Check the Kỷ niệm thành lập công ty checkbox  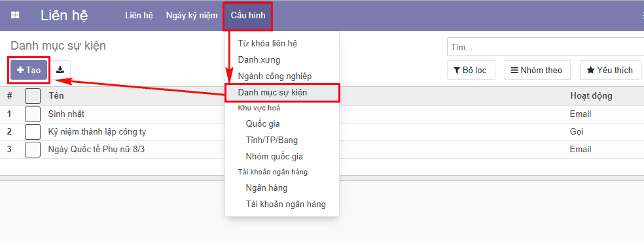[x=33, y=132]
